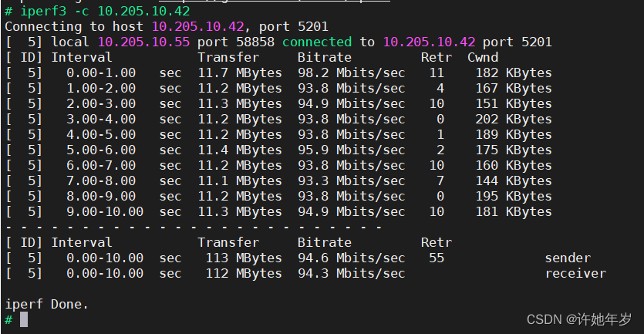The width and height of the screenshot is (644, 334).
Task: Click the 'iperf Done.' message
Action: tap(46, 304)
